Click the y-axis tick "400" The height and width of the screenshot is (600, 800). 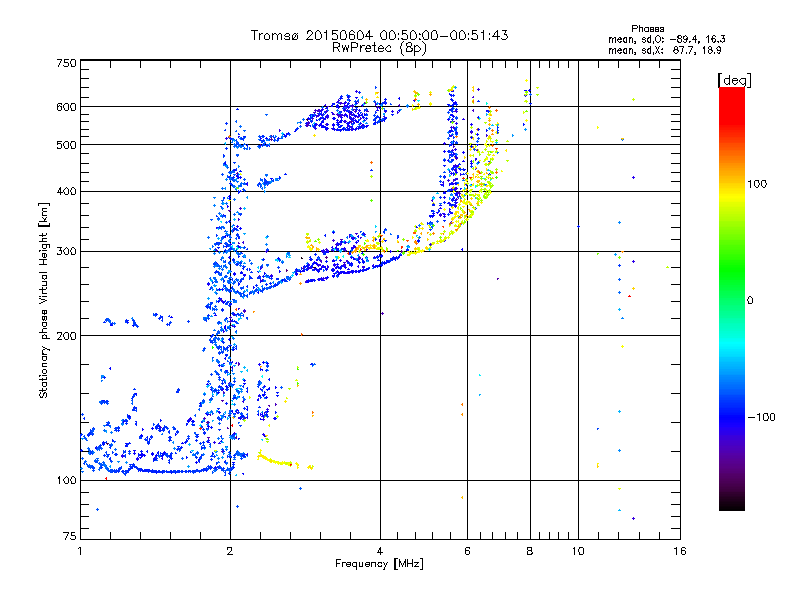[67, 192]
